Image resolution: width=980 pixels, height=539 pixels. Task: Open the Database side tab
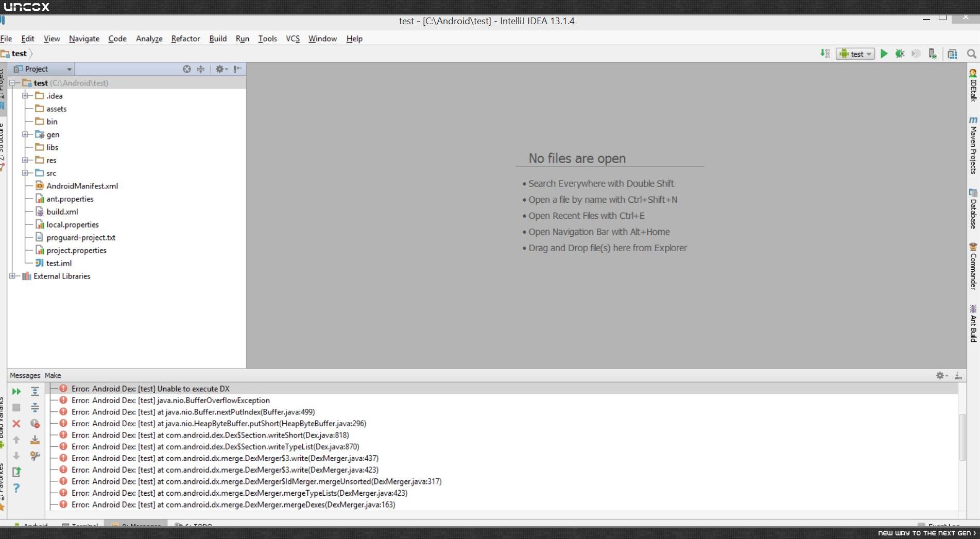(973, 208)
